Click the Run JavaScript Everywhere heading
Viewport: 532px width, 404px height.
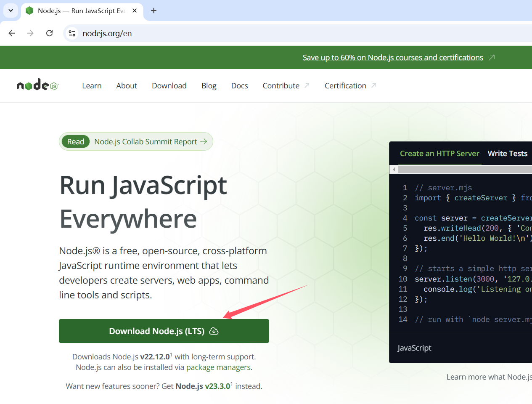[143, 202]
